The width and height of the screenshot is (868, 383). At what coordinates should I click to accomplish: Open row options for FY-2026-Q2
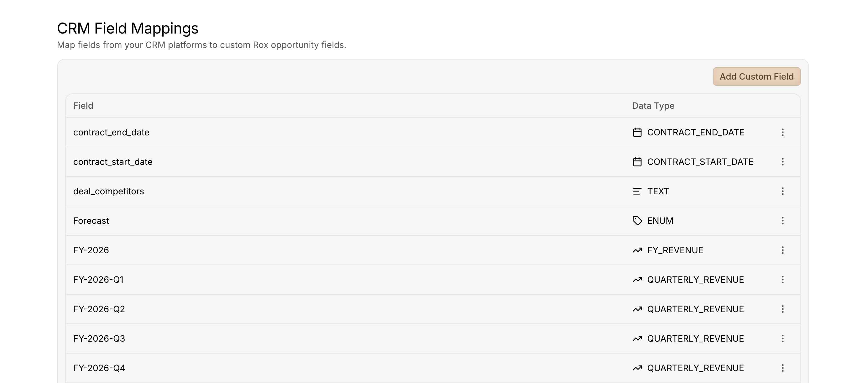tap(782, 309)
